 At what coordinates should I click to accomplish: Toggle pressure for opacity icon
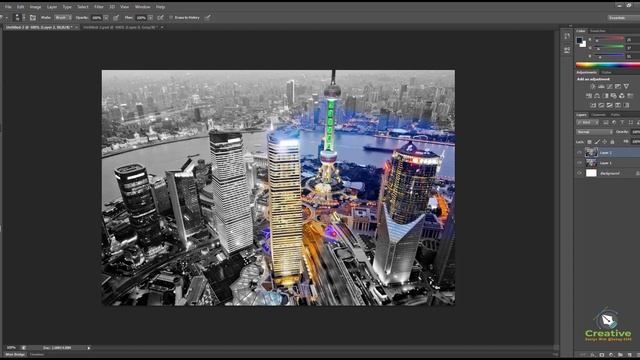tap(116, 18)
